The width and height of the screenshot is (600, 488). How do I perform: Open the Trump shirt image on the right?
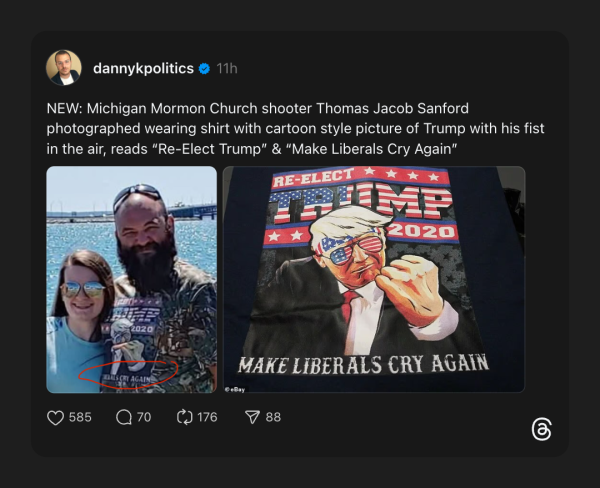(x=373, y=278)
